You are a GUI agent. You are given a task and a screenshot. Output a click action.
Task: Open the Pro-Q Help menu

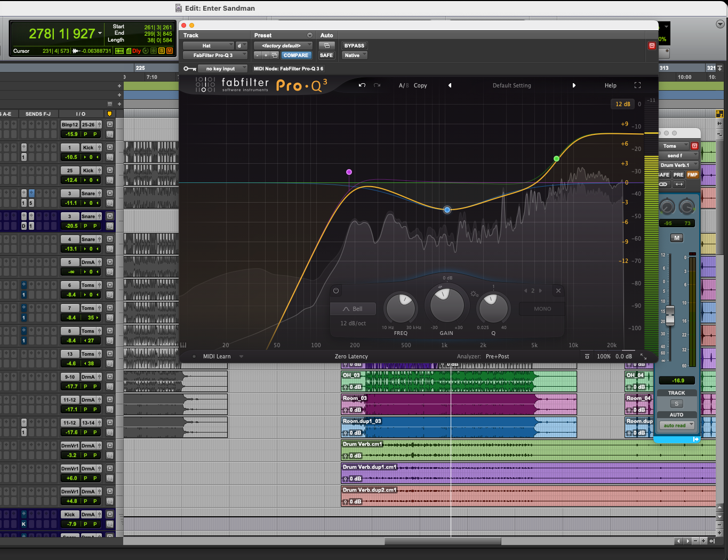click(x=611, y=85)
